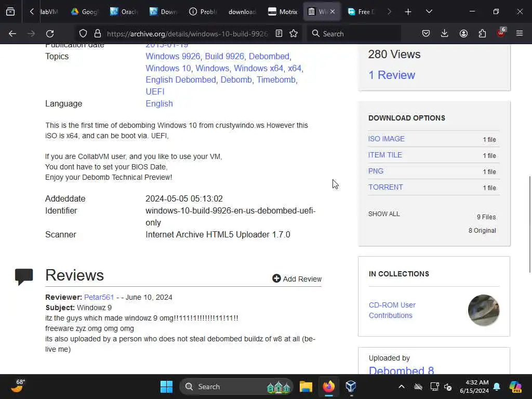
Task: Switch to the Problem tab
Action: (203, 12)
